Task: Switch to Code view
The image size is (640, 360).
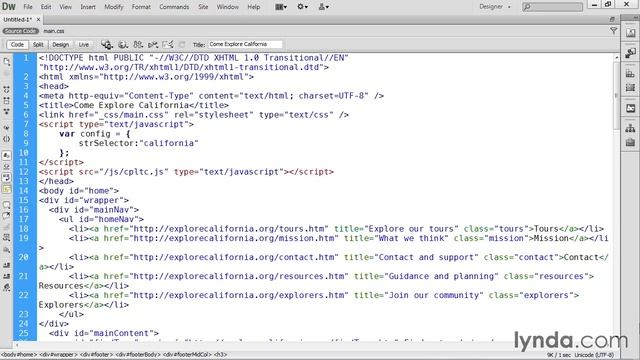Action: [x=17, y=44]
